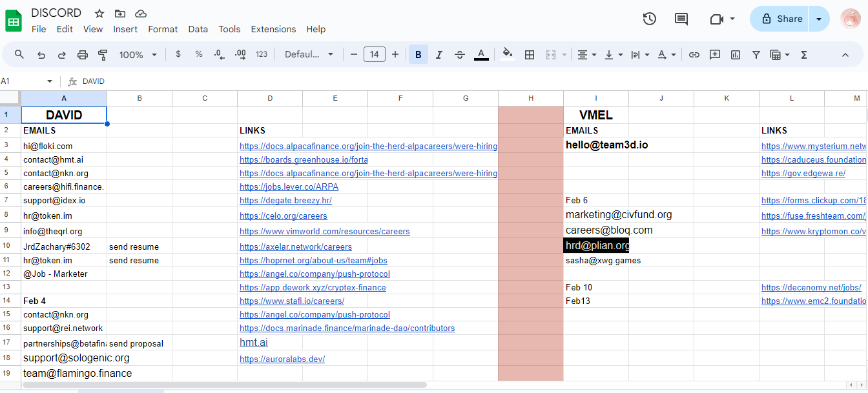868x393 pixels.
Task: Redo the last action
Action: click(62, 55)
